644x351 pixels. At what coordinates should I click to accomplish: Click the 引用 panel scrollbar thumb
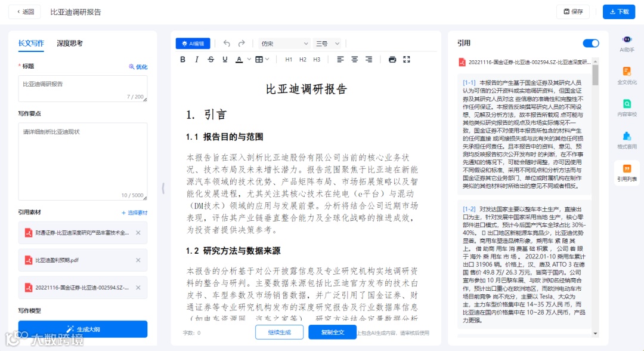[x=595, y=75]
